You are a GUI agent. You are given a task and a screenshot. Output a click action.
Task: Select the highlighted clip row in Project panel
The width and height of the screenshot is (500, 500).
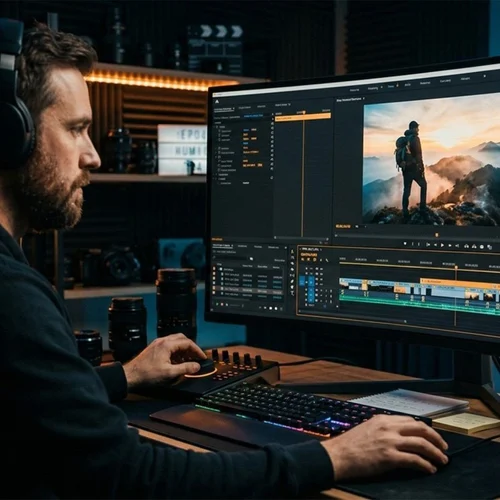(248, 289)
